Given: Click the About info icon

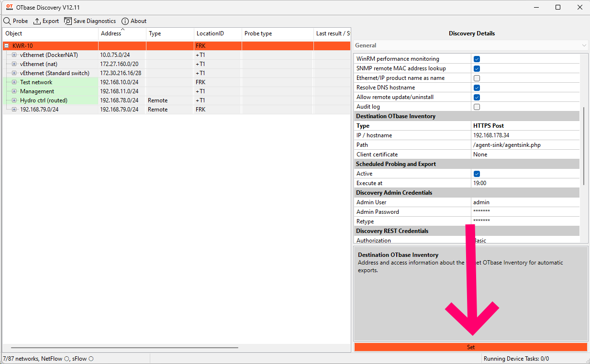Looking at the screenshot, I should (125, 21).
